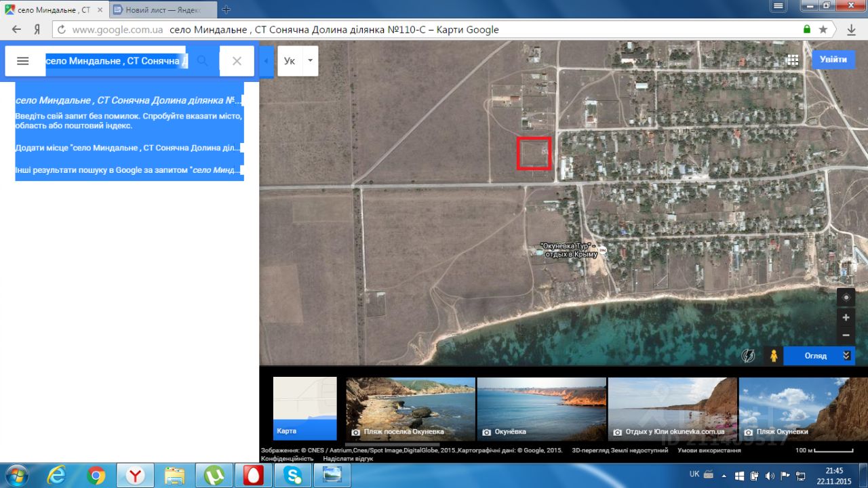The image size is (868, 488).
Task: Launch Internet Explorer from the taskbar
Action: (57, 476)
